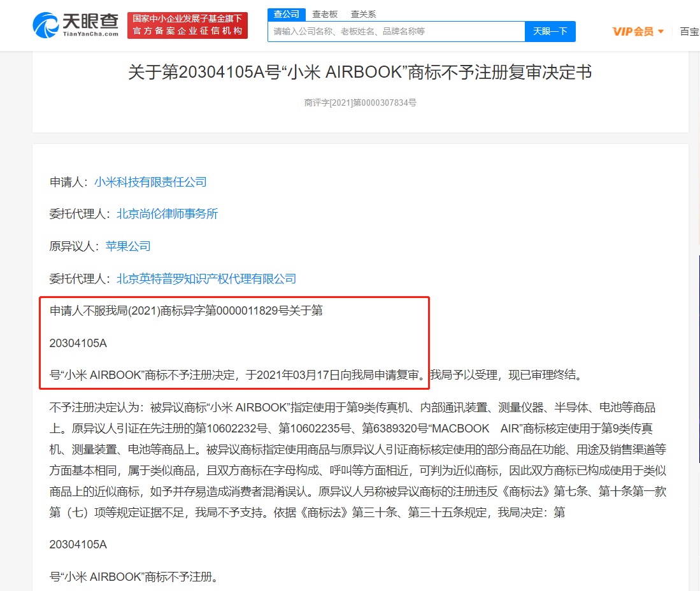
Task: Open the 苹果公司 opponent link
Action: click(x=128, y=246)
